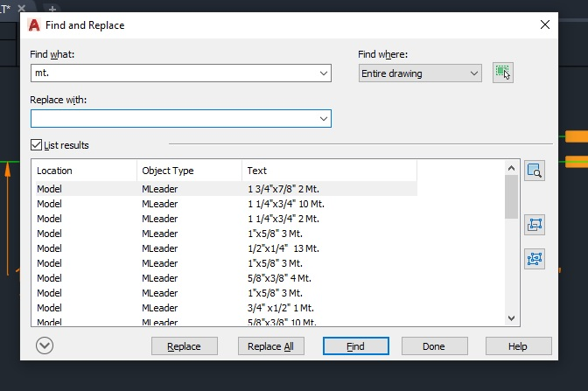
Task: Click the AutoCAD logo in title bar
Action: point(34,25)
